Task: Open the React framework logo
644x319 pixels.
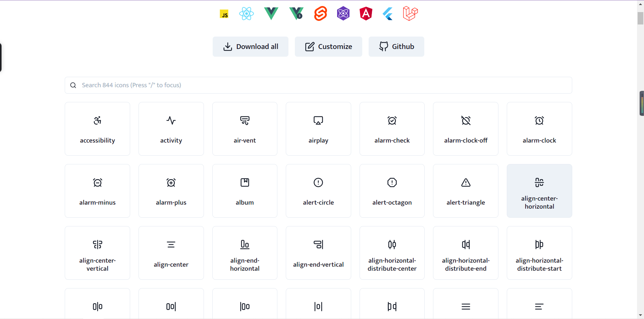Action: (x=247, y=14)
